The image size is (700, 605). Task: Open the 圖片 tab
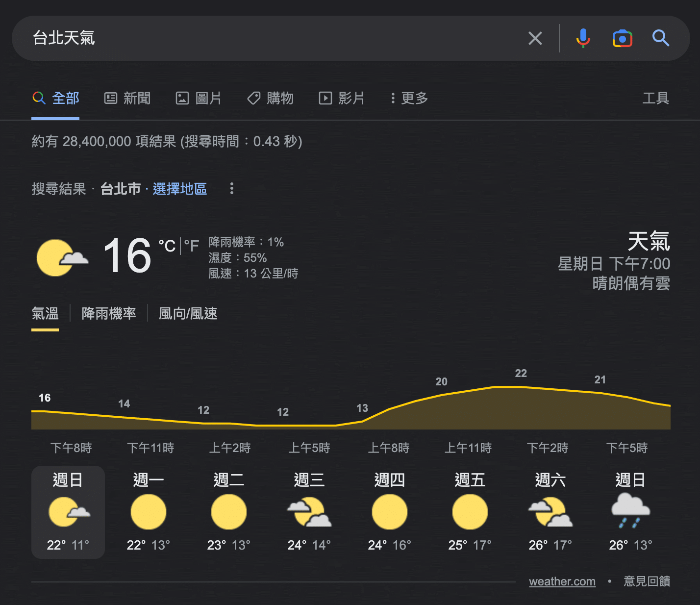tap(199, 99)
